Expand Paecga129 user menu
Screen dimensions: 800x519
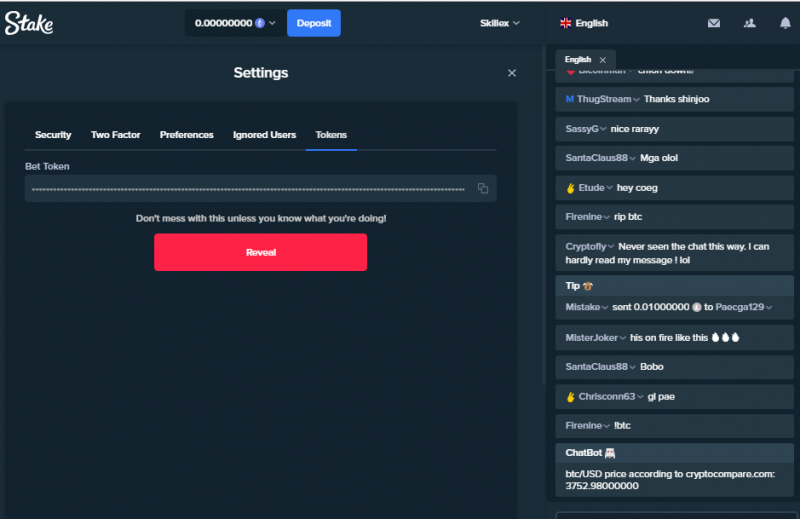769,307
